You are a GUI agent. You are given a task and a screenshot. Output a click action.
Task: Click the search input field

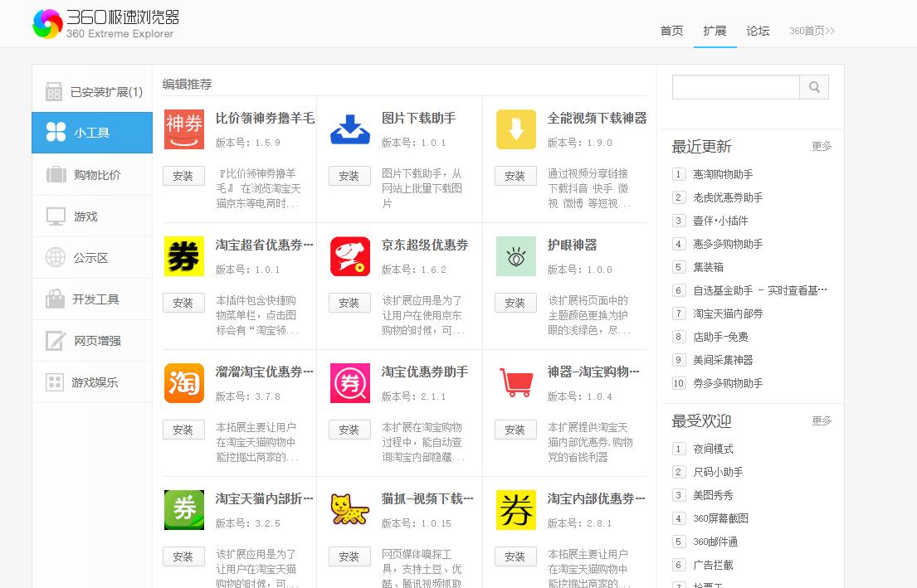[735, 86]
